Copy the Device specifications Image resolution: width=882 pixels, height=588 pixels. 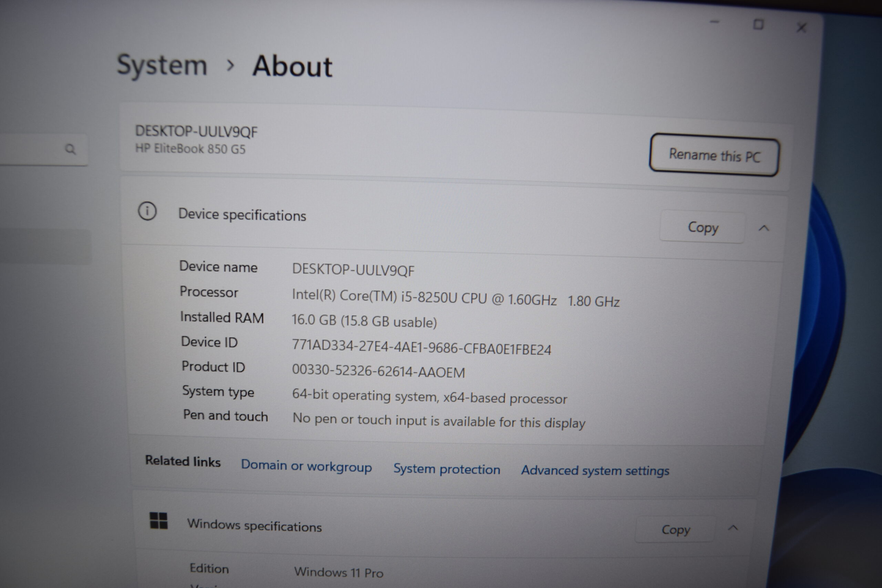(x=702, y=227)
